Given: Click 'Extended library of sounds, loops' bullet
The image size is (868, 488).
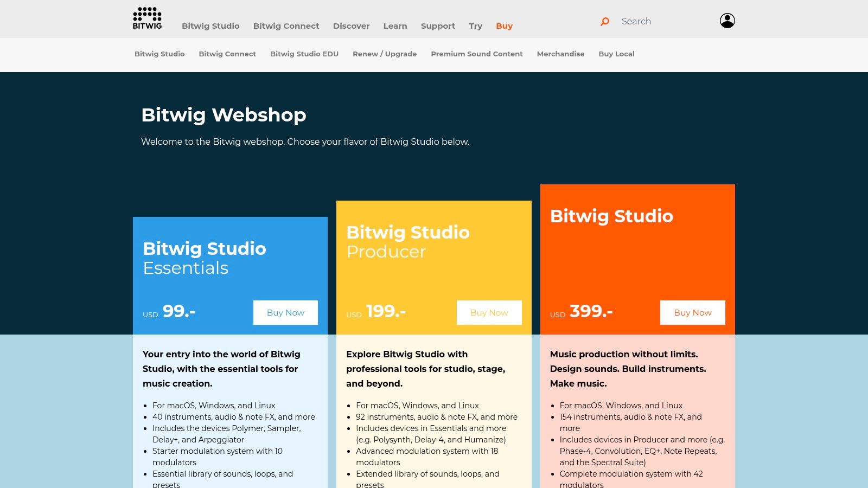Looking at the screenshot, I should click(427, 479).
